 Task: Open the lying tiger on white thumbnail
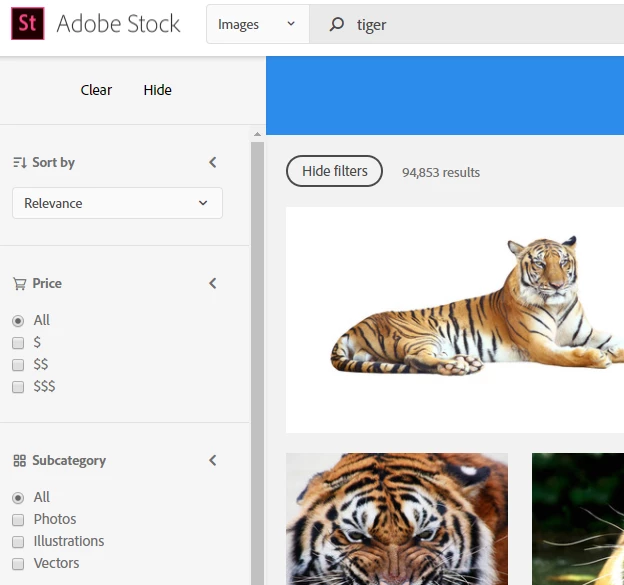(455, 320)
